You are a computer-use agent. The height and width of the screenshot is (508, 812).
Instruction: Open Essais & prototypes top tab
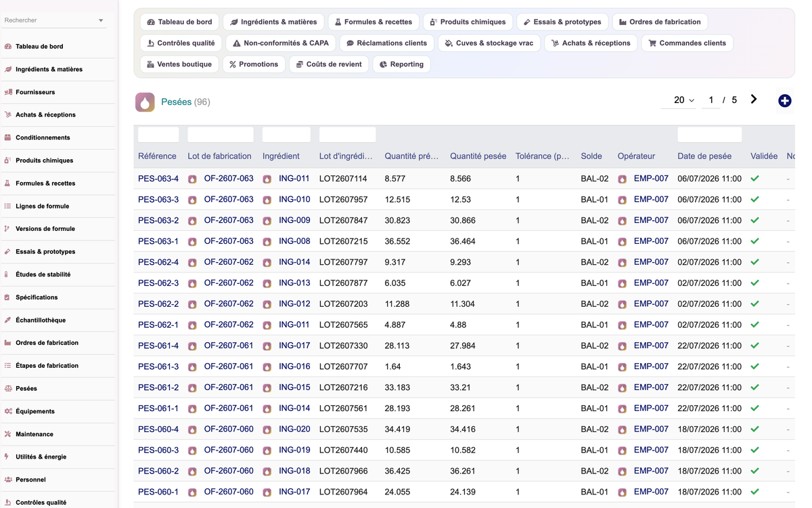[563, 22]
